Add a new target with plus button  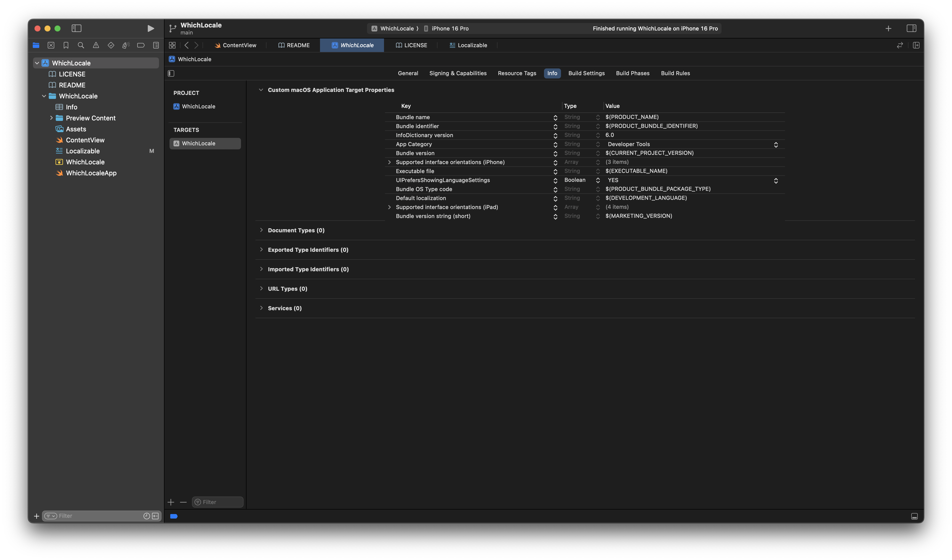[171, 502]
